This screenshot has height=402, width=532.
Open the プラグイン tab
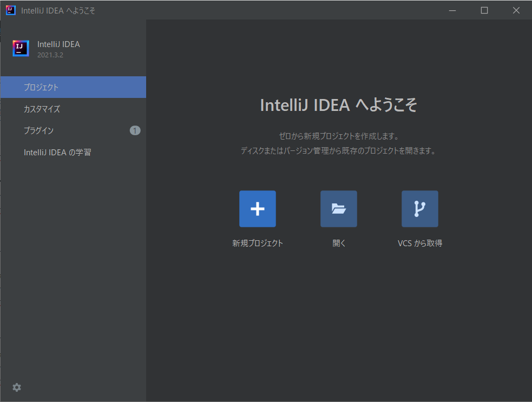(x=73, y=130)
